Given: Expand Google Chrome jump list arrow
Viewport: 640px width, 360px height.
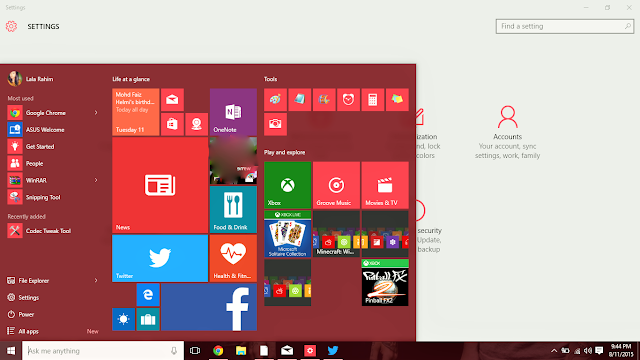Looking at the screenshot, I should pos(96,113).
